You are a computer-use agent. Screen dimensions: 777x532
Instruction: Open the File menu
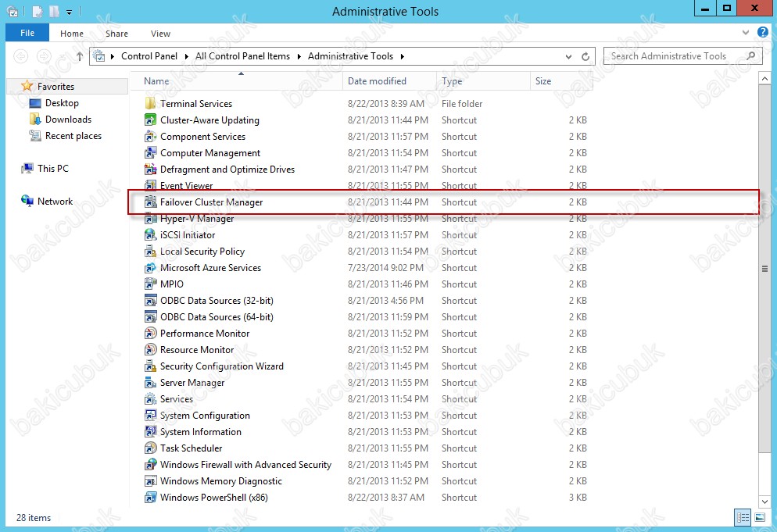tap(27, 33)
